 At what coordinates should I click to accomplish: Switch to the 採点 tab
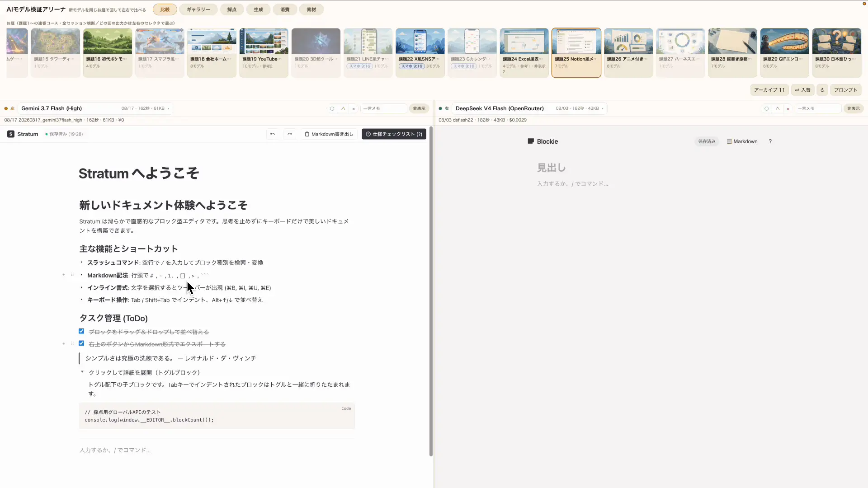tap(232, 9)
